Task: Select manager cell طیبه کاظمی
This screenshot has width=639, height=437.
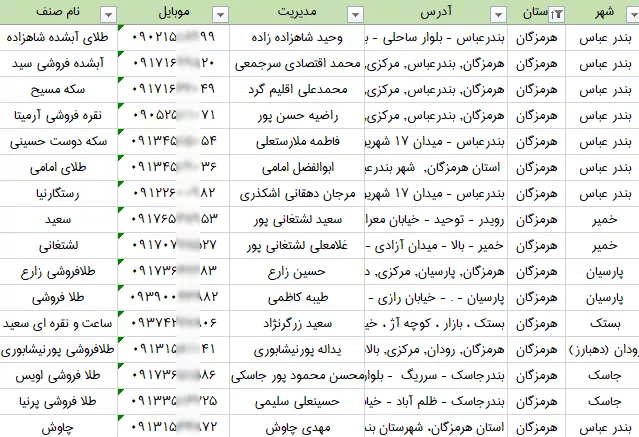Action: [x=297, y=298]
